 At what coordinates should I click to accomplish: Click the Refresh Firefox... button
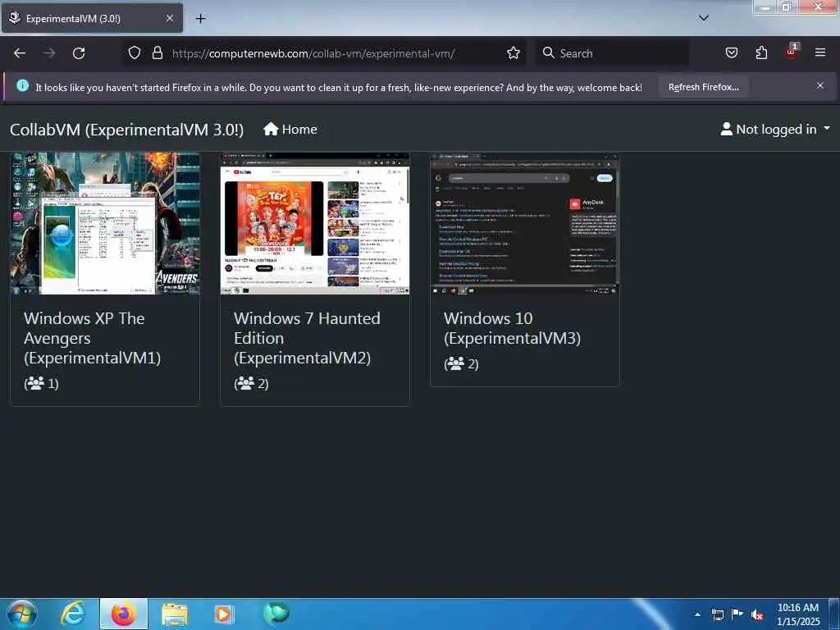[703, 87]
